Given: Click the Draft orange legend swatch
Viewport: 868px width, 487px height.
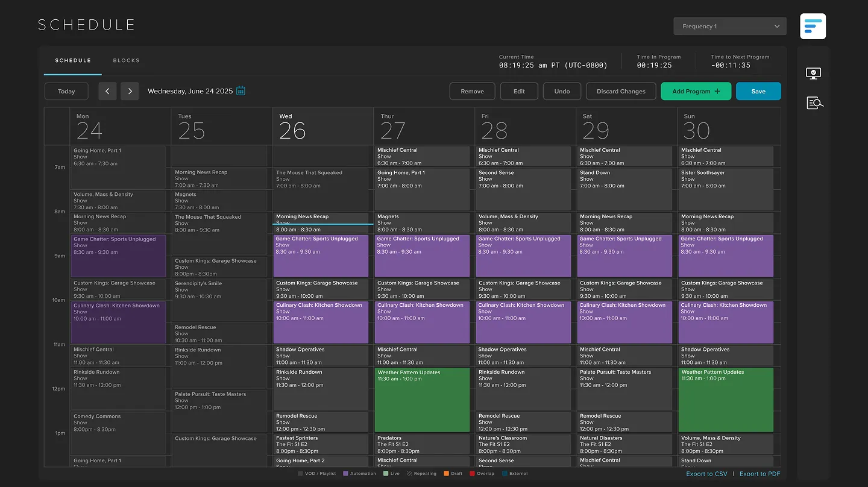Looking at the screenshot, I should [446, 474].
